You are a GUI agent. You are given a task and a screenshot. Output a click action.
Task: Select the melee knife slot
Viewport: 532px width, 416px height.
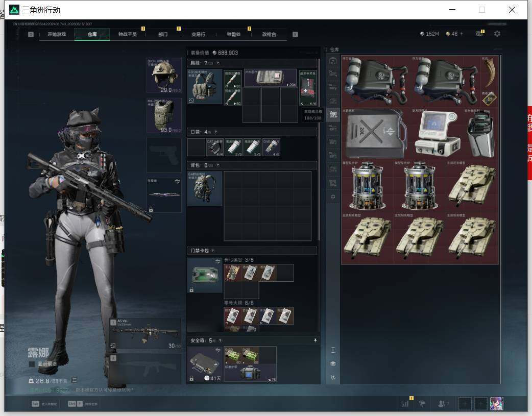(x=164, y=195)
